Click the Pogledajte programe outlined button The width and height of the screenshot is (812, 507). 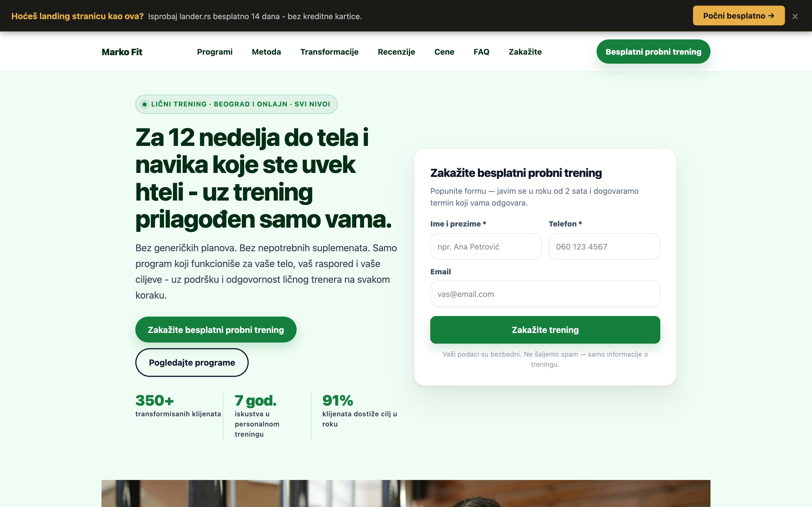tap(192, 363)
